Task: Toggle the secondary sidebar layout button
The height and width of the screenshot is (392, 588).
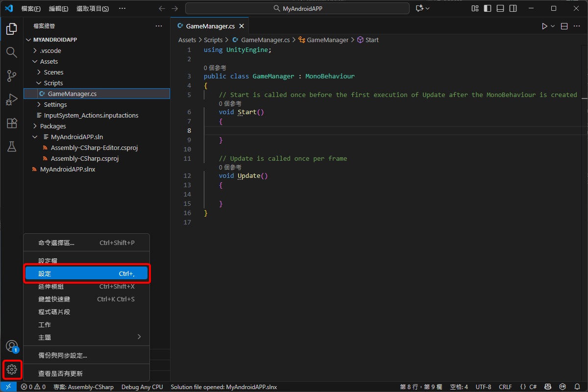Action: [x=513, y=8]
